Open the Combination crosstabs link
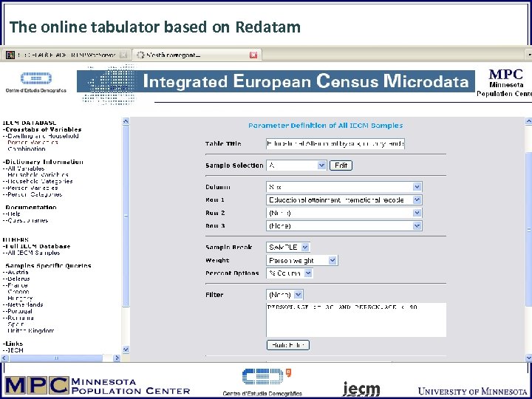The image size is (532, 399). coord(27,149)
